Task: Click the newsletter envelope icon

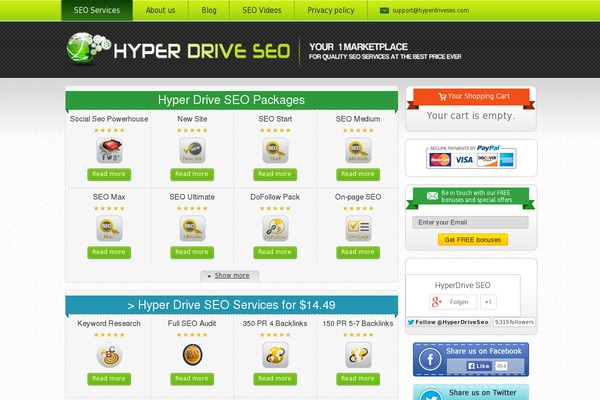Action: click(x=432, y=196)
